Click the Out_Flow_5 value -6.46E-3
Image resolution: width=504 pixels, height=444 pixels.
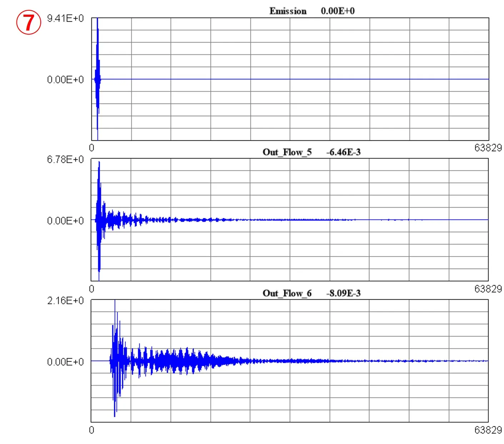pyautogui.click(x=343, y=152)
